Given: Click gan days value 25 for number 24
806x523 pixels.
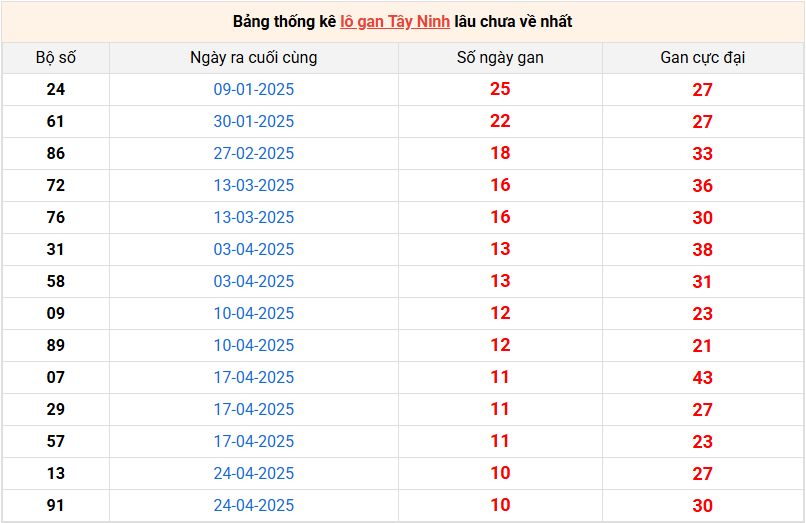Looking at the screenshot, I should tap(500, 89).
